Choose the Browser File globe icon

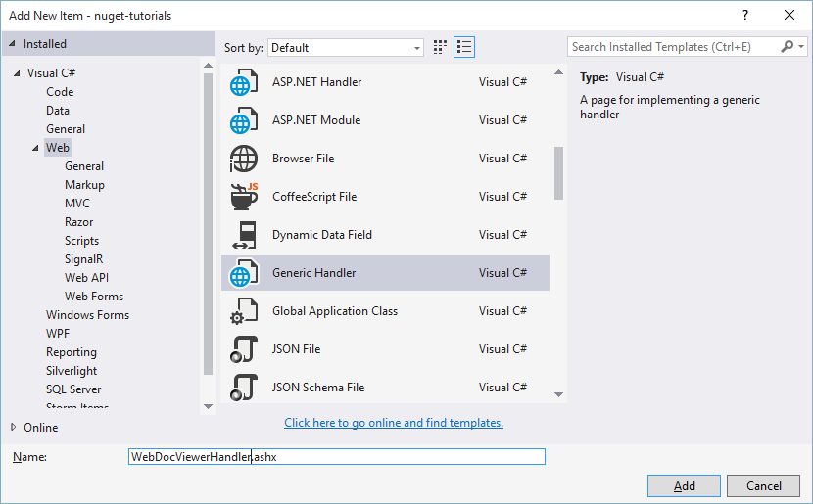coord(243,159)
